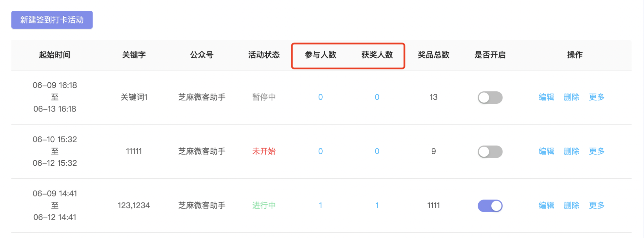Delete the 关键词1 activity

pos(572,97)
